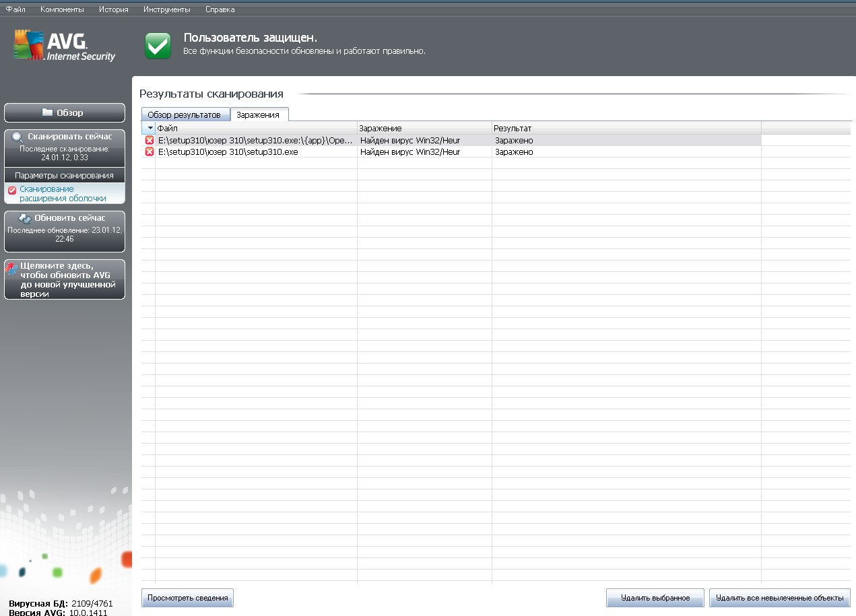
Task: Select the Заражения tab
Action: coord(258,114)
